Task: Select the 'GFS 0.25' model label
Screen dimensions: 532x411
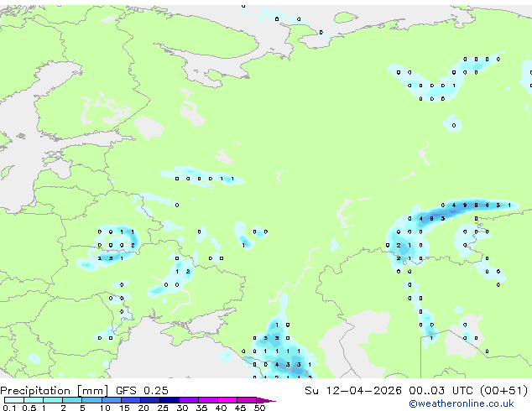Action: click(142, 391)
